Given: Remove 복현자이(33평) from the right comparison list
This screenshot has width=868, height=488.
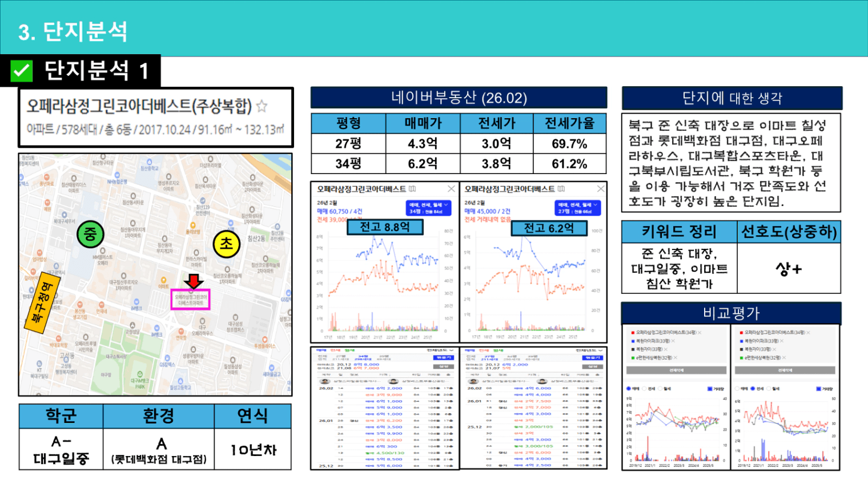Looking at the screenshot, I should click(x=774, y=349).
